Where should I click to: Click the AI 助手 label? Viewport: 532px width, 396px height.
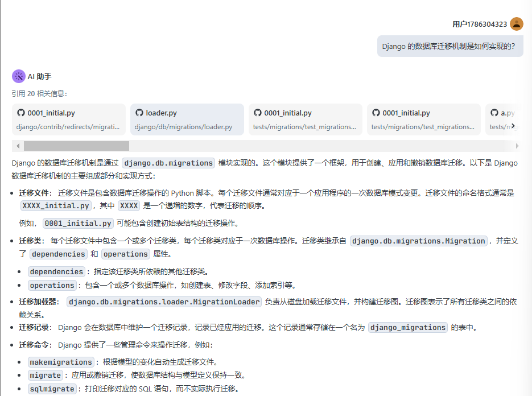pos(39,77)
